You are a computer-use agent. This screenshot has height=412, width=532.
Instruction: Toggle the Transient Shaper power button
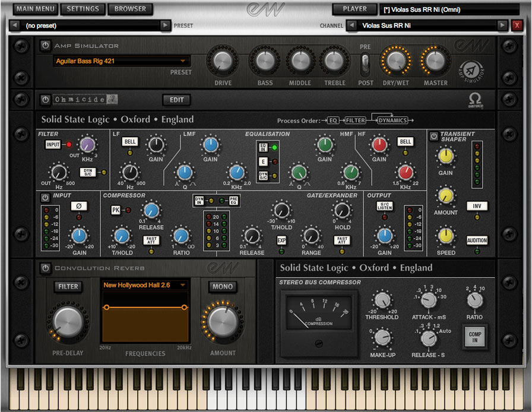coord(433,136)
